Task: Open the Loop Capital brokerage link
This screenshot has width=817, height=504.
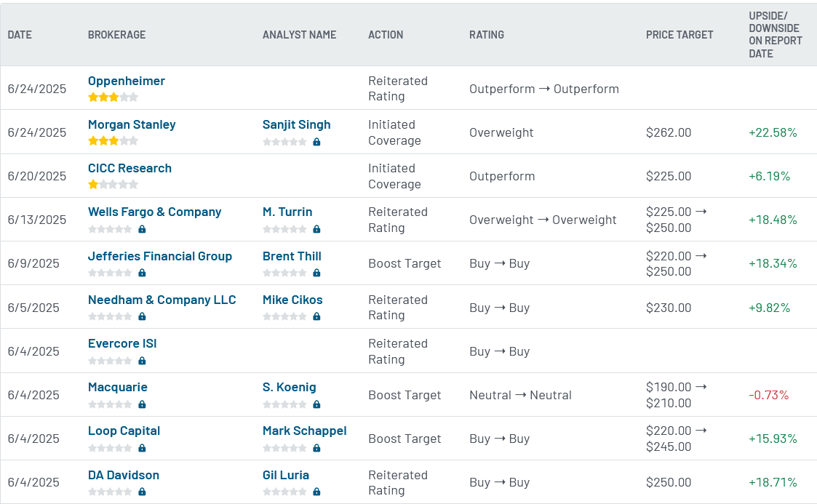Action: point(124,431)
